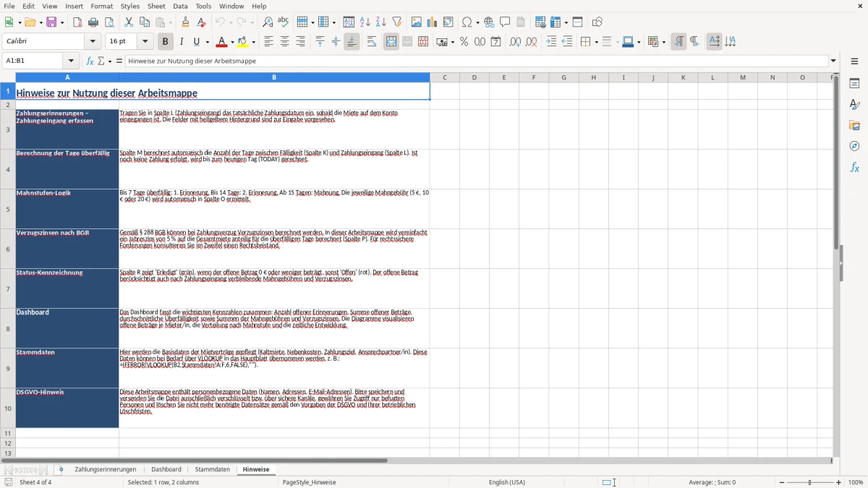The height and width of the screenshot is (488, 868).
Task: Apply yellow background color swatch
Action: (x=242, y=42)
